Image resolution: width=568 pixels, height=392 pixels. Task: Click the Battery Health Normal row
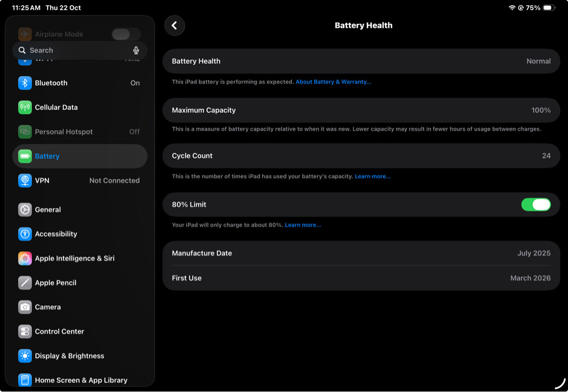(x=361, y=61)
